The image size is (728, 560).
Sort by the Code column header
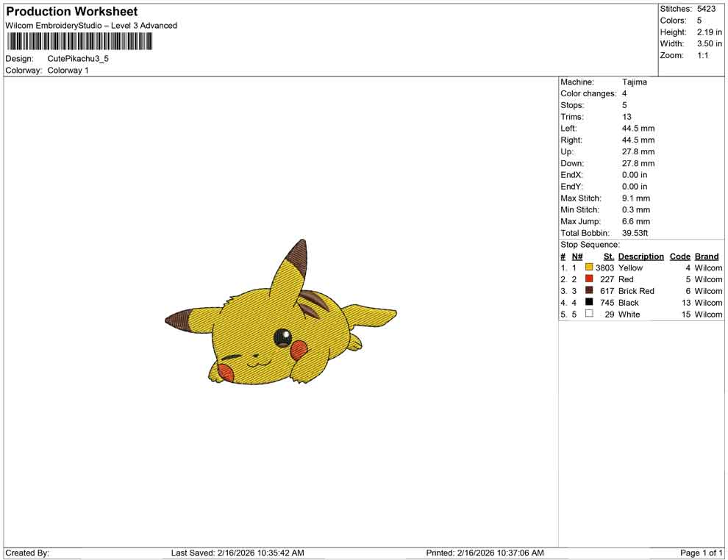(x=679, y=256)
